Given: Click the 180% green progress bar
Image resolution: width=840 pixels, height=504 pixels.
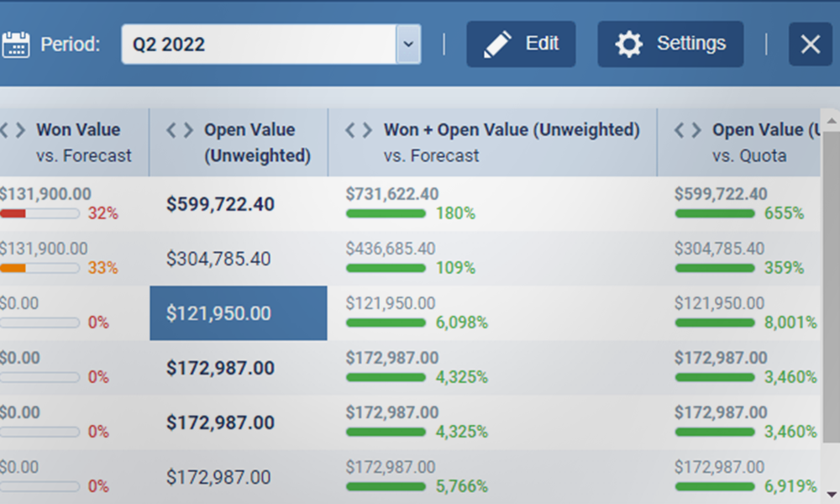Looking at the screenshot, I should 386,213.
